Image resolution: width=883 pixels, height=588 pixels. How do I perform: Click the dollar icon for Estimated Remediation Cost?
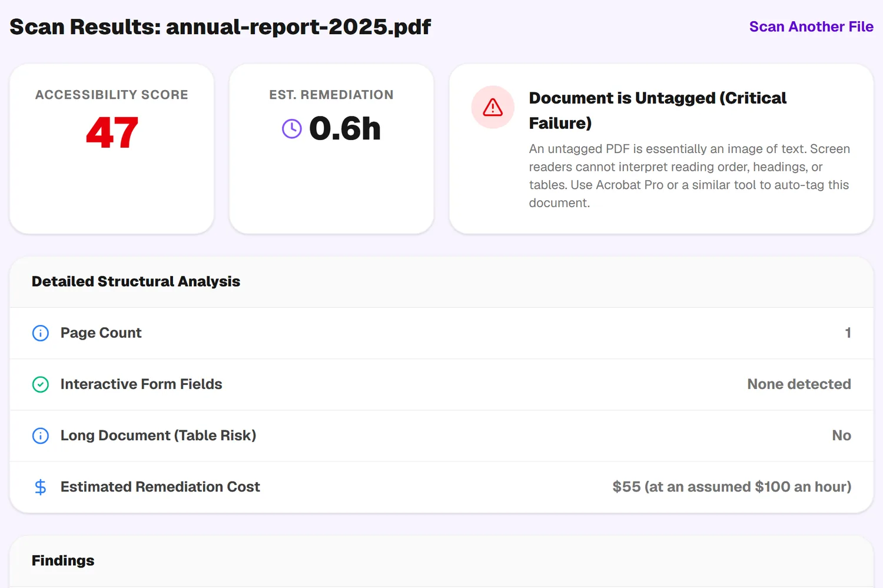coord(41,487)
